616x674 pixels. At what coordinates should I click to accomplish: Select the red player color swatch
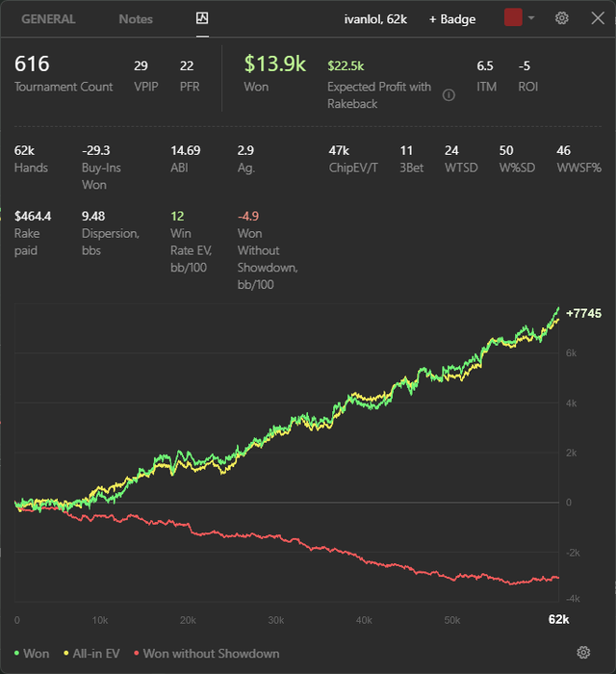click(x=513, y=17)
